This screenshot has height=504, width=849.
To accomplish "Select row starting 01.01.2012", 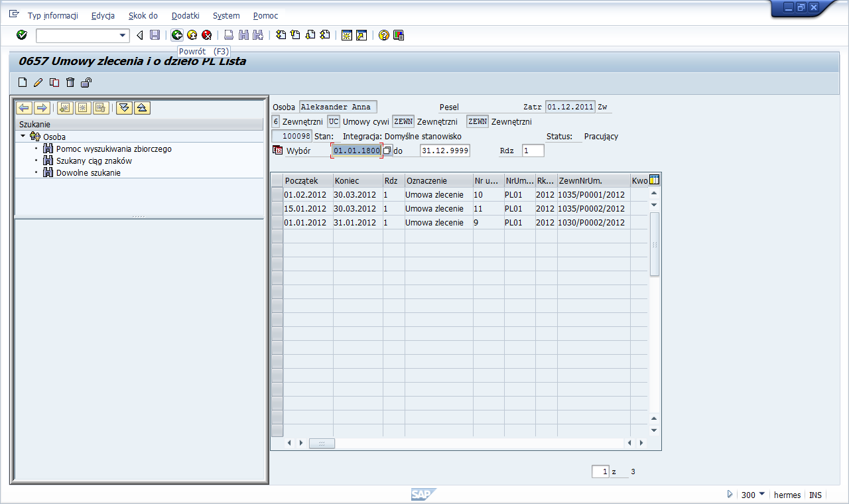I will point(277,223).
